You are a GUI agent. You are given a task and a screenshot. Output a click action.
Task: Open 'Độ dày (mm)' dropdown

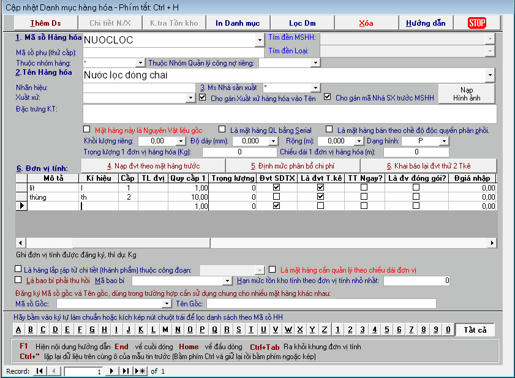click(273, 141)
